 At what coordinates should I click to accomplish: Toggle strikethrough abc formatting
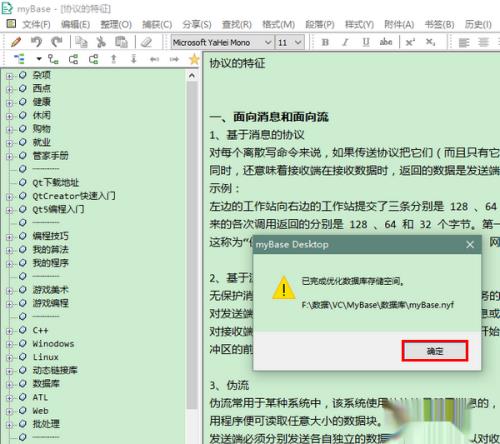386,42
